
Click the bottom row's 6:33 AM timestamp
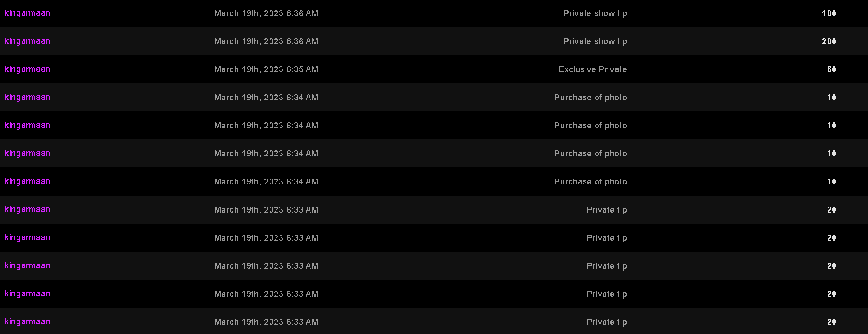[x=266, y=322]
